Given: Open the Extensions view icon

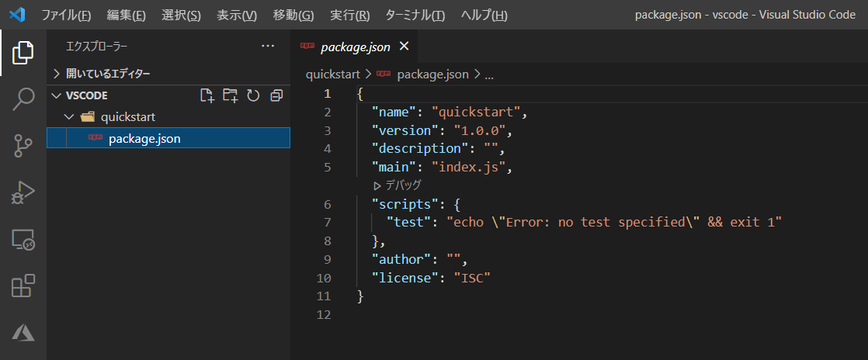Looking at the screenshot, I should tap(23, 286).
